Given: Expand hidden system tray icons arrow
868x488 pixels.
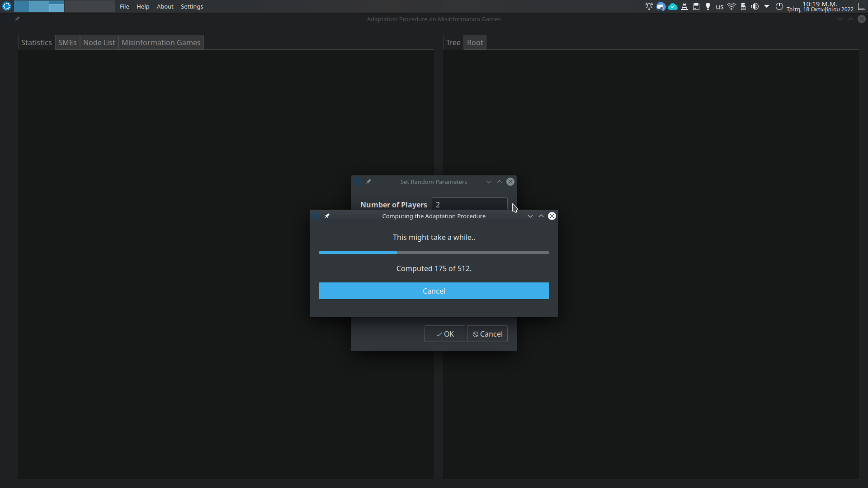Looking at the screenshot, I should click(767, 6).
